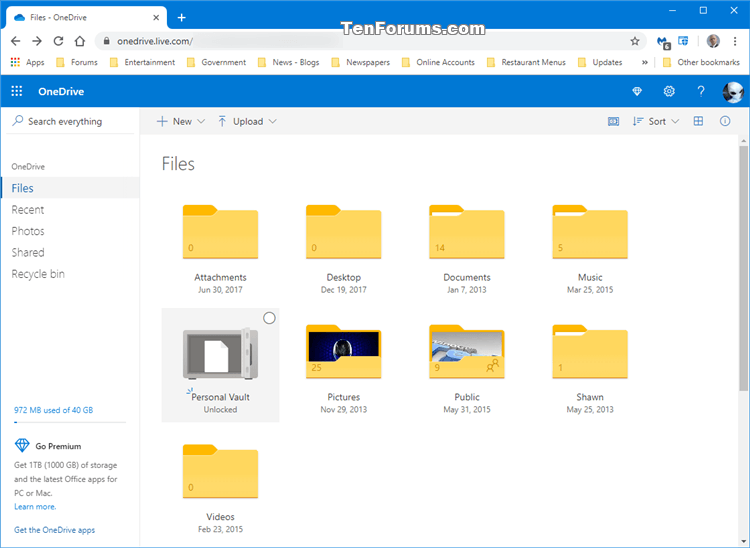Expand the Upload dropdown
The width and height of the screenshot is (750, 548).
click(x=247, y=121)
